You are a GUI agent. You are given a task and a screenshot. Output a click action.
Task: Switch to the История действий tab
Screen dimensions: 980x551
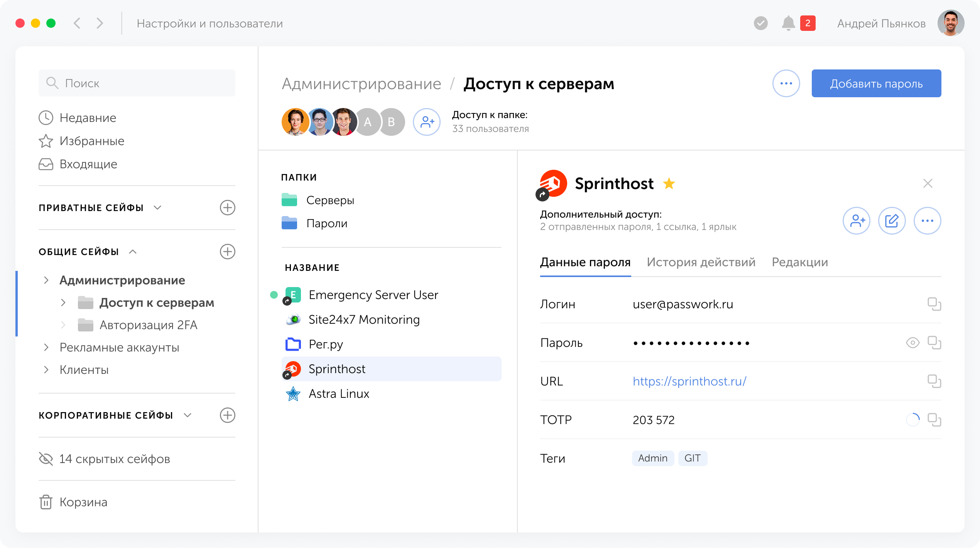[701, 262]
